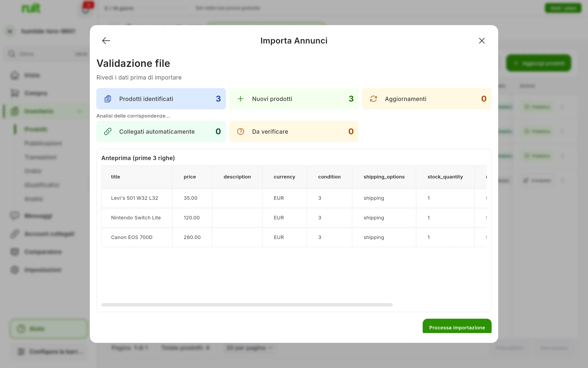The width and height of the screenshot is (588, 368).
Task: Select the horizontal scrollbar under the preview table
Action: tap(247, 305)
